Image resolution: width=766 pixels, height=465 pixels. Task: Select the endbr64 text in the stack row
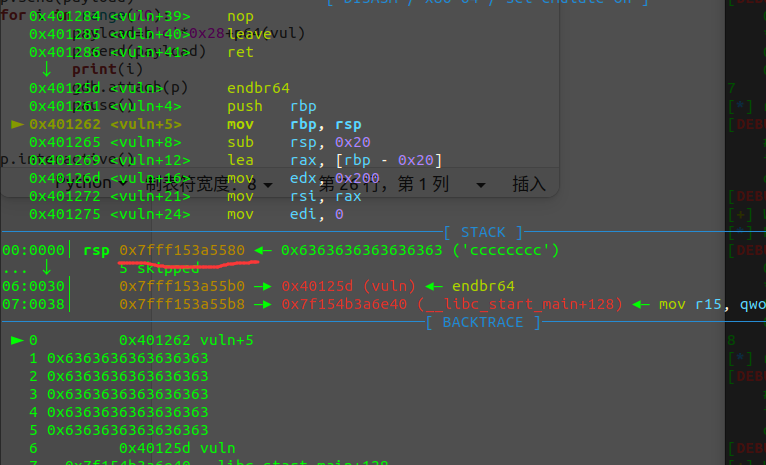click(x=483, y=286)
